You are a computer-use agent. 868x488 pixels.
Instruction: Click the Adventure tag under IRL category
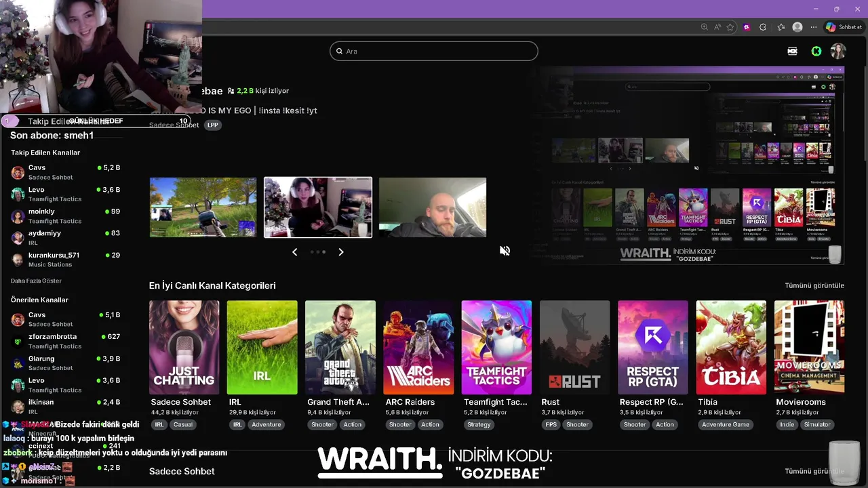[x=267, y=425]
